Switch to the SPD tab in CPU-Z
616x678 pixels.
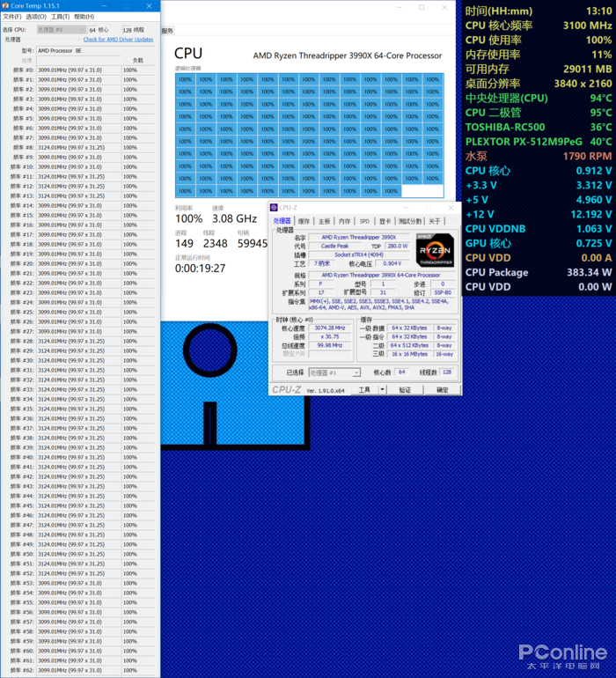365,221
